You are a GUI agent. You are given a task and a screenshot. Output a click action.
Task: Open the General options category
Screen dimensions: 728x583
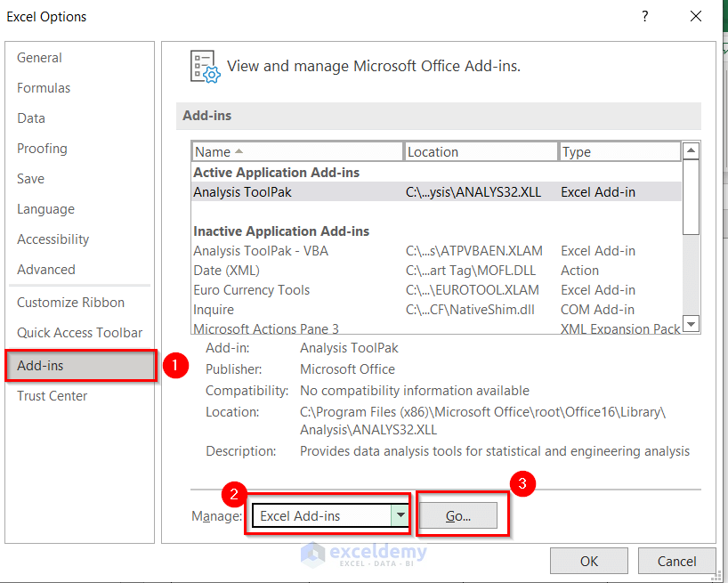[x=39, y=58]
